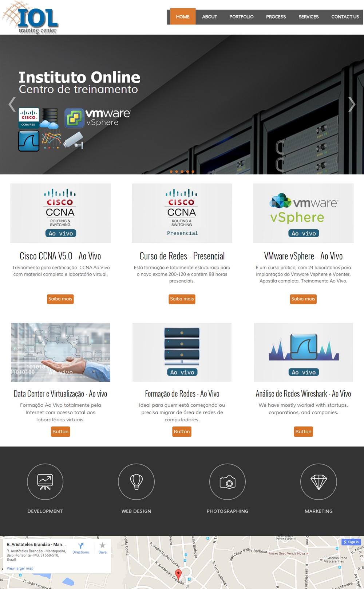Image resolution: width=364 pixels, height=589 pixels.
Task: Click the server rack Formação de Redes image
Action: 182,352
